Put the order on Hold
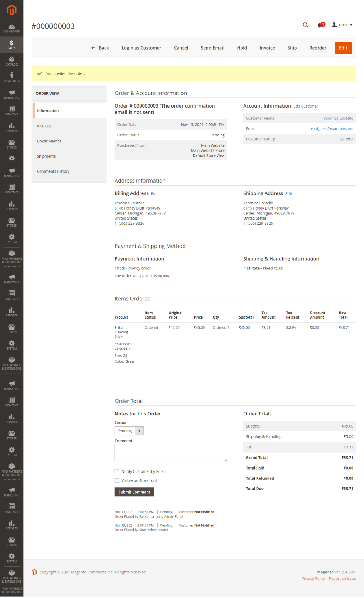This screenshot has height=598, width=364. click(242, 48)
